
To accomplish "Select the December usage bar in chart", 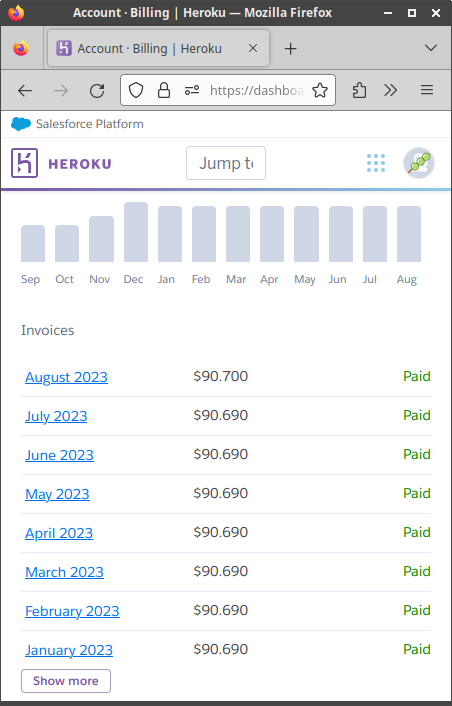I will click(136, 232).
